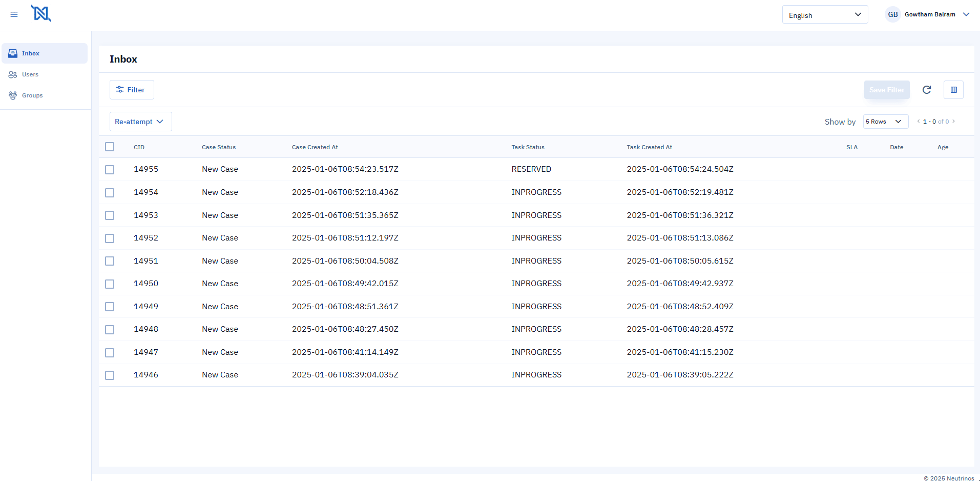Check the box for case 14950
The image size is (980, 481).
click(x=110, y=284)
